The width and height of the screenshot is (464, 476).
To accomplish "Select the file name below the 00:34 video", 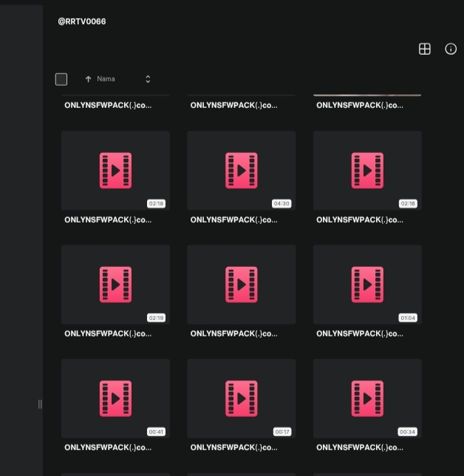I will point(360,447).
